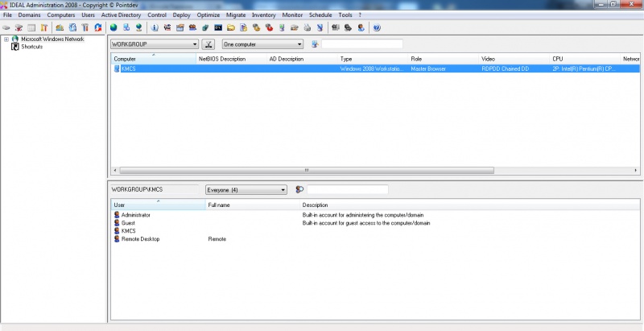Sort users by Description column header
Image resolution: width=644 pixels, height=331 pixels.
pos(470,205)
